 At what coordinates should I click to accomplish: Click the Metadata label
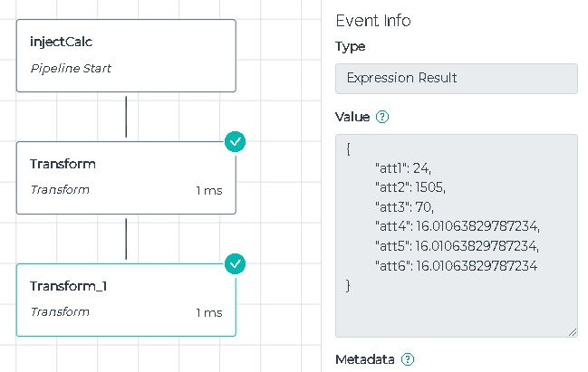(x=365, y=359)
